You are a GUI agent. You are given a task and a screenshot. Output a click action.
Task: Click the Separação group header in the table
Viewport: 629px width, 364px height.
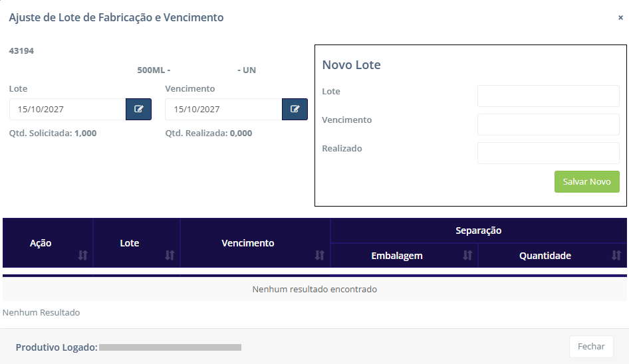click(x=478, y=230)
